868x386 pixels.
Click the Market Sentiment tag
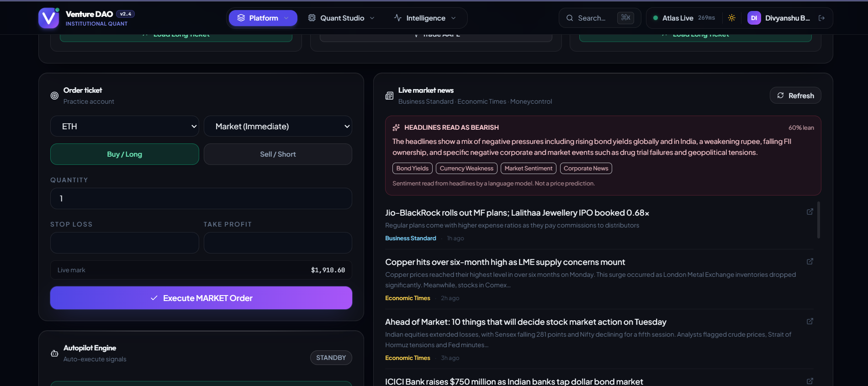click(529, 169)
